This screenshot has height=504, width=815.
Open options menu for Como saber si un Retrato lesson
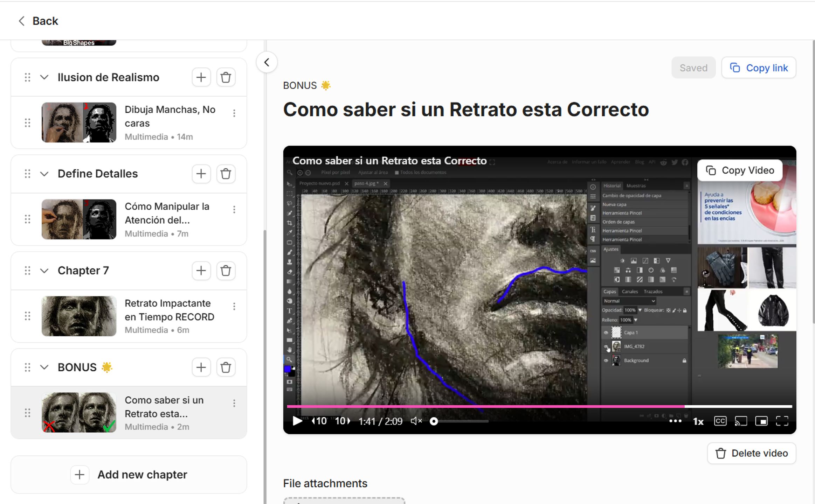tap(234, 404)
